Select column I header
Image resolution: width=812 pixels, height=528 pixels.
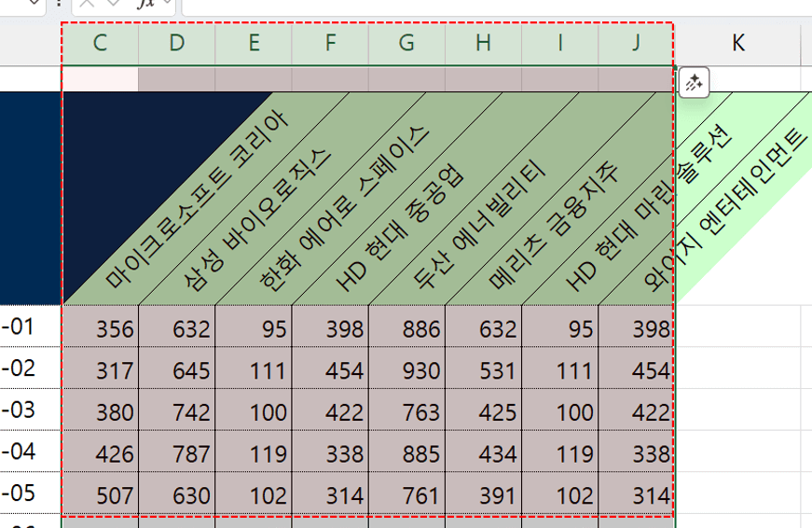click(x=559, y=44)
